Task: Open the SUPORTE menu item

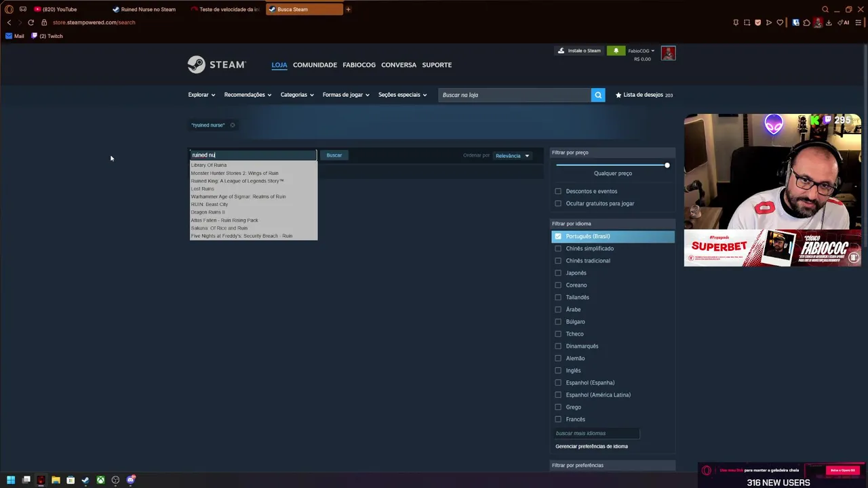Action: [437, 65]
